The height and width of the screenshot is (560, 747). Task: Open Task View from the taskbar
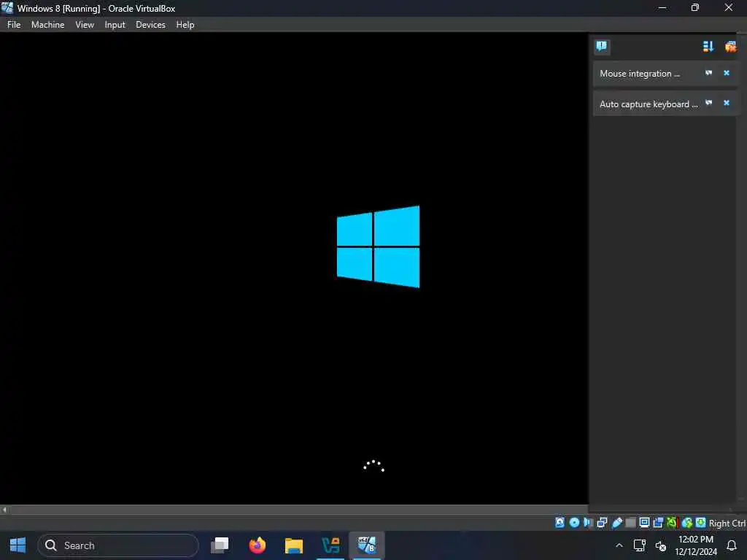(x=220, y=545)
